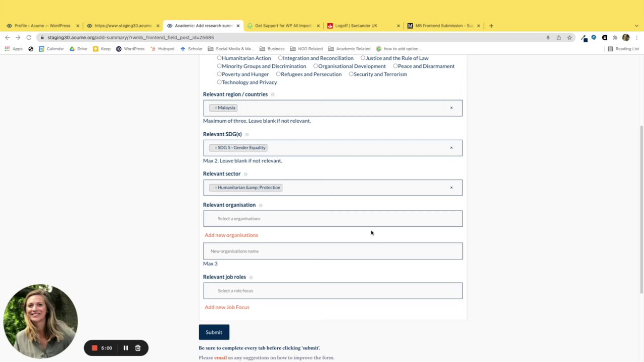Pause the screen recording
This screenshot has width=644, height=362.
pos(126,348)
